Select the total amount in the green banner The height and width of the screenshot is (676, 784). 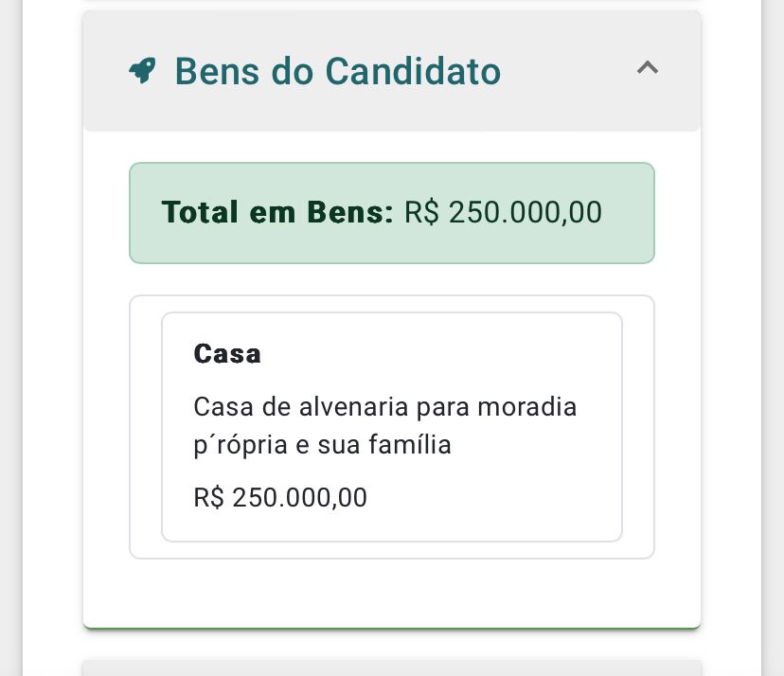[x=503, y=212]
